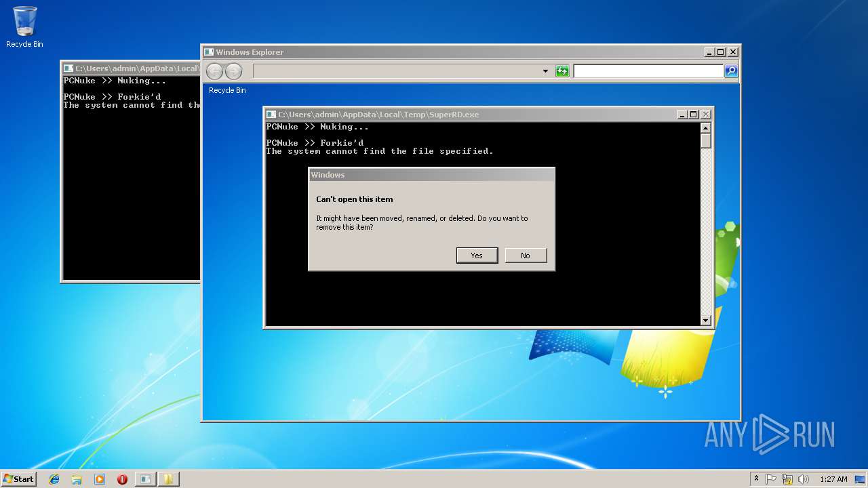Go back in Windows Explorer
Viewport: 868px width, 488px height.
click(214, 70)
